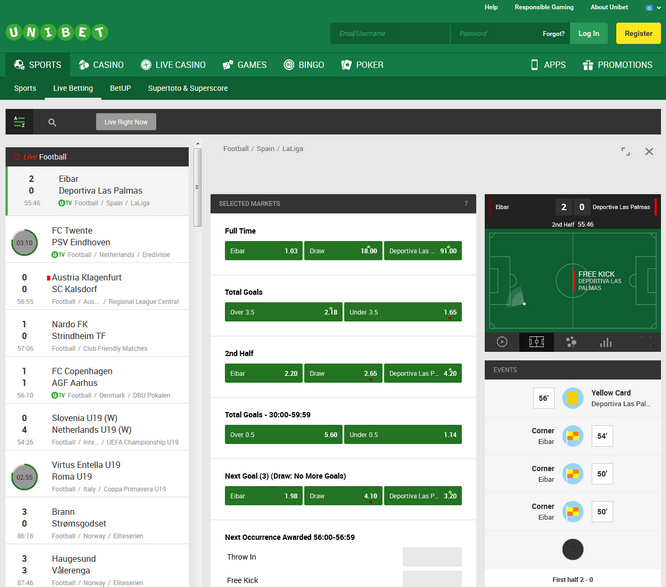
Task: Open the A-Z sports list icon
Action: tap(19, 122)
